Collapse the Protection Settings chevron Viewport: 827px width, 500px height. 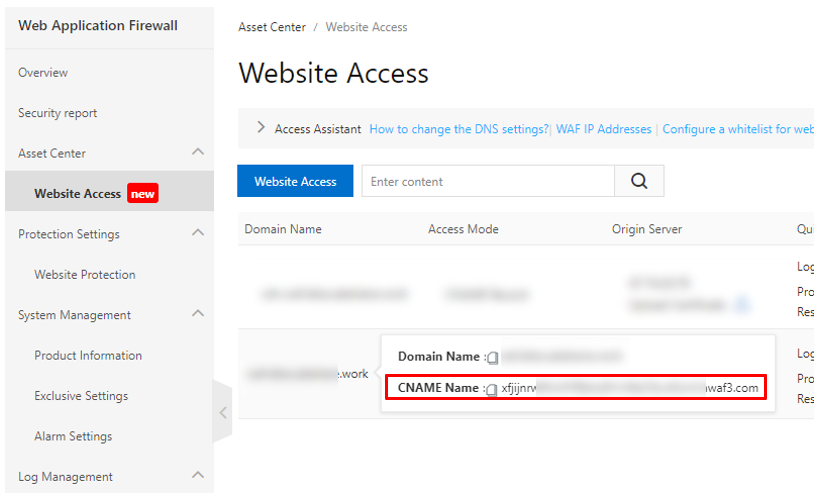click(x=198, y=233)
